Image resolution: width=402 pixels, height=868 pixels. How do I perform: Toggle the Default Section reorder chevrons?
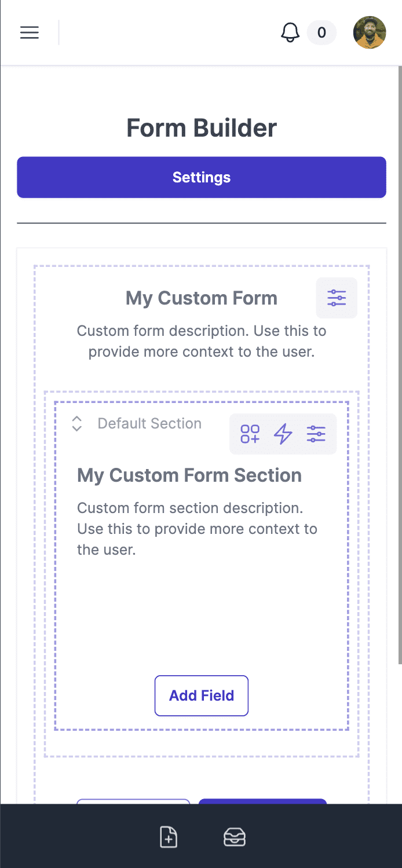pos(76,424)
